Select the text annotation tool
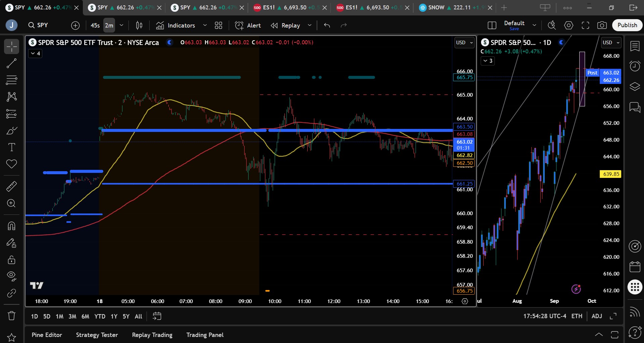The width and height of the screenshot is (644, 343). tap(11, 147)
